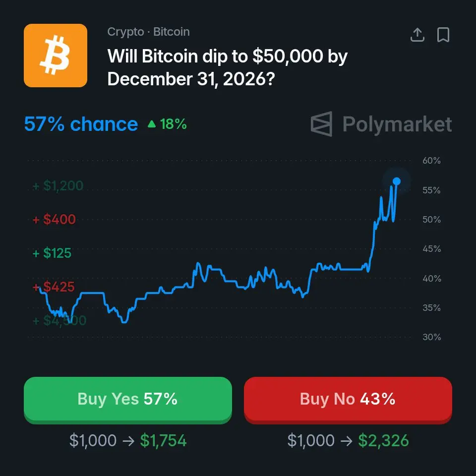Click the $2,326 No payout amount

point(383,440)
